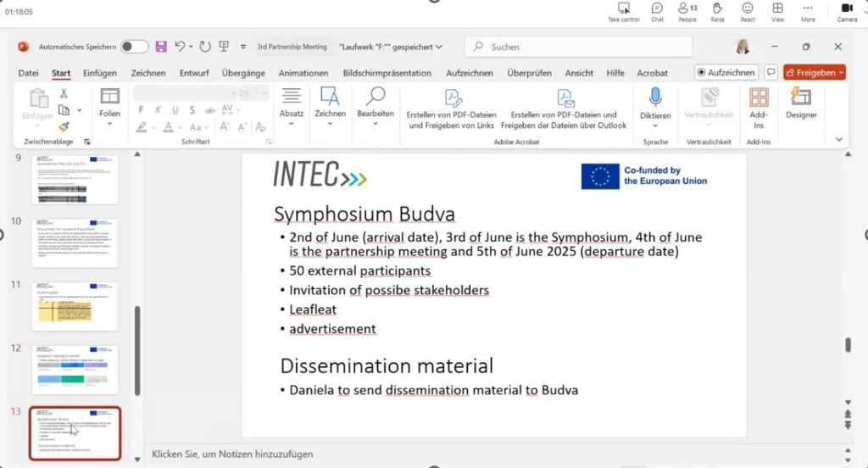Open Bearbeiten search tools
Image resolution: width=868 pixels, height=468 pixels.
[376, 105]
